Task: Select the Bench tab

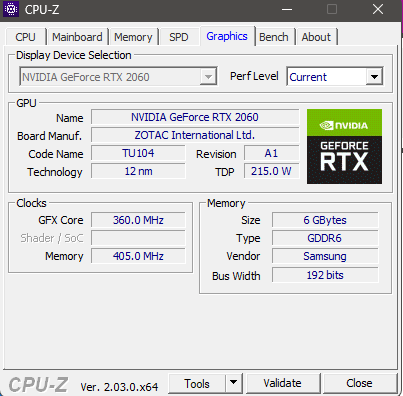Action: click(x=274, y=37)
